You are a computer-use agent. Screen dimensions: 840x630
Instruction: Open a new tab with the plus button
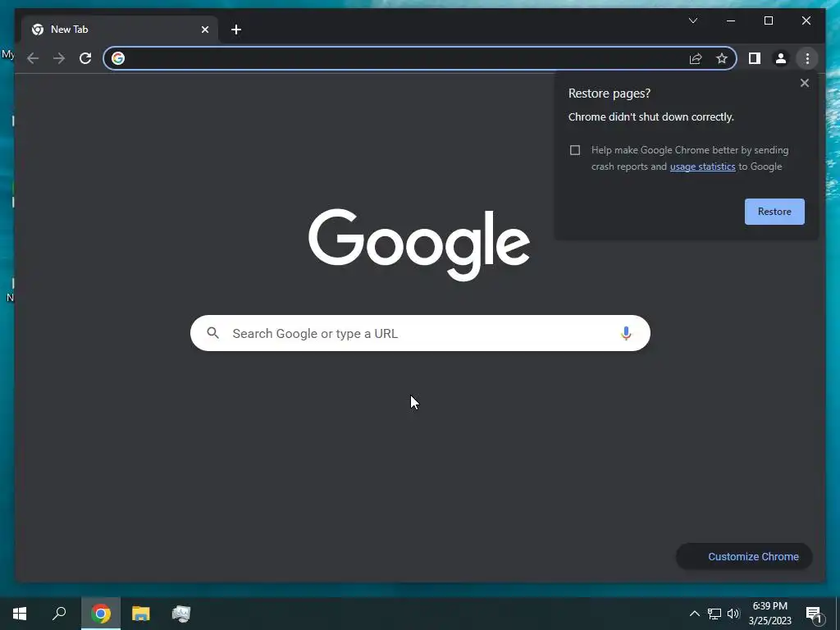click(236, 30)
